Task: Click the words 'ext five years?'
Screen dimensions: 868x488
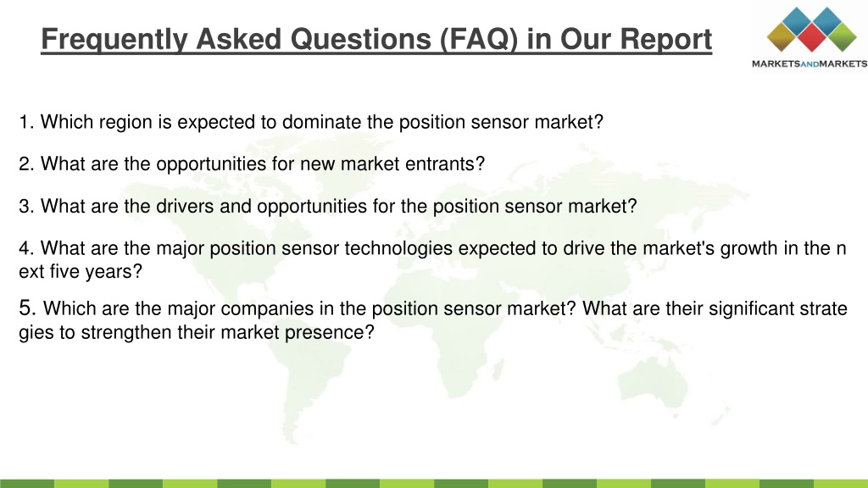Action: [x=81, y=272]
